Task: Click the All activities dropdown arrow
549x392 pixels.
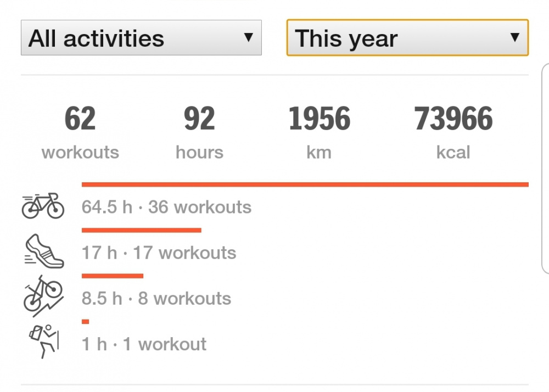Action: pyautogui.click(x=248, y=37)
